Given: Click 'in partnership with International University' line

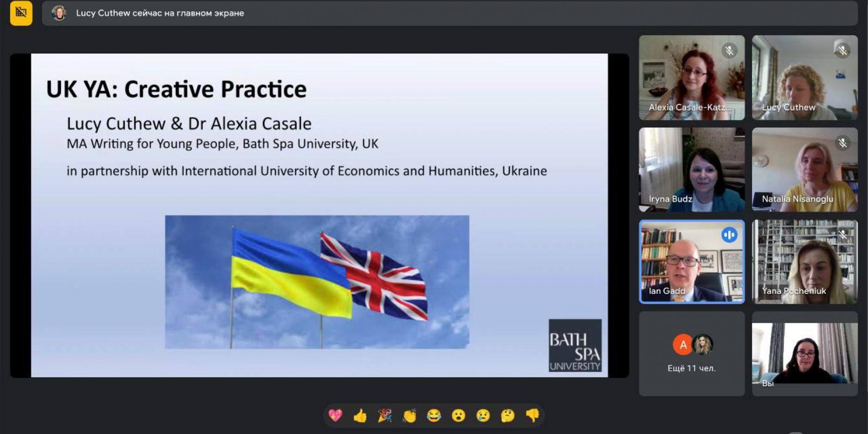Looking at the screenshot, I should [307, 171].
